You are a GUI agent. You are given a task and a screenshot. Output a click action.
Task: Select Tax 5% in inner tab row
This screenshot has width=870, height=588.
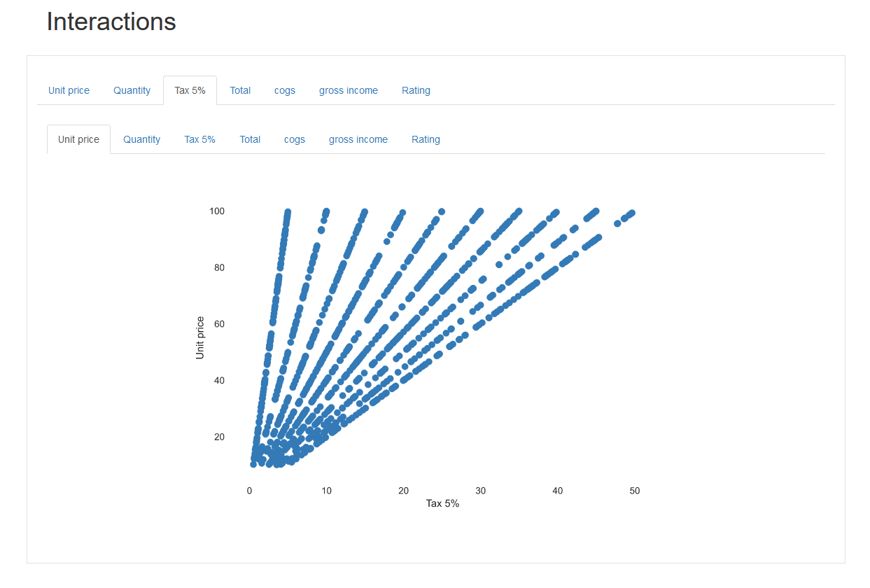tap(199, 139)
